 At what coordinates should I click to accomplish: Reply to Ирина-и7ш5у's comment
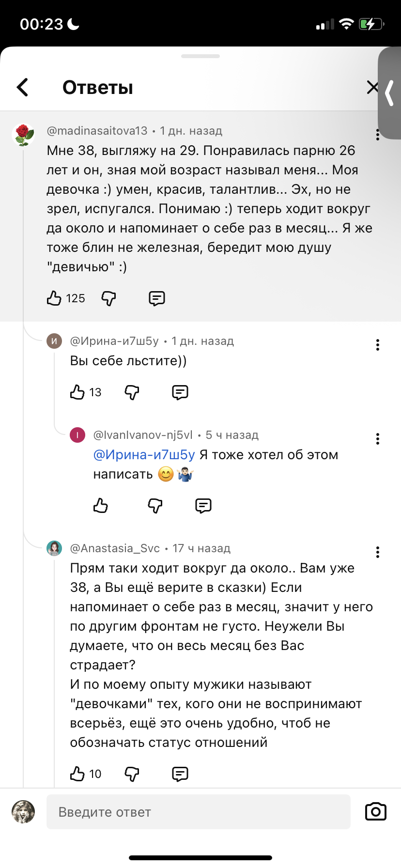coord(180,392)
